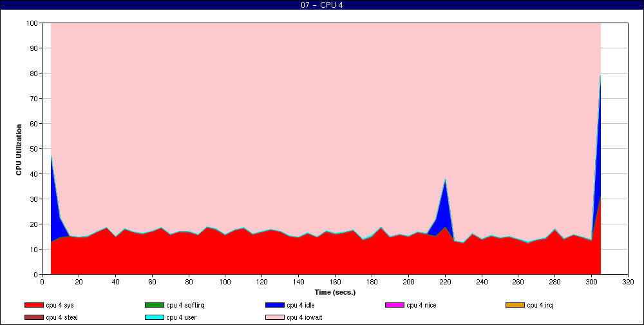
Task: Click the 80 tick on the y-axis
Action: 34,74
